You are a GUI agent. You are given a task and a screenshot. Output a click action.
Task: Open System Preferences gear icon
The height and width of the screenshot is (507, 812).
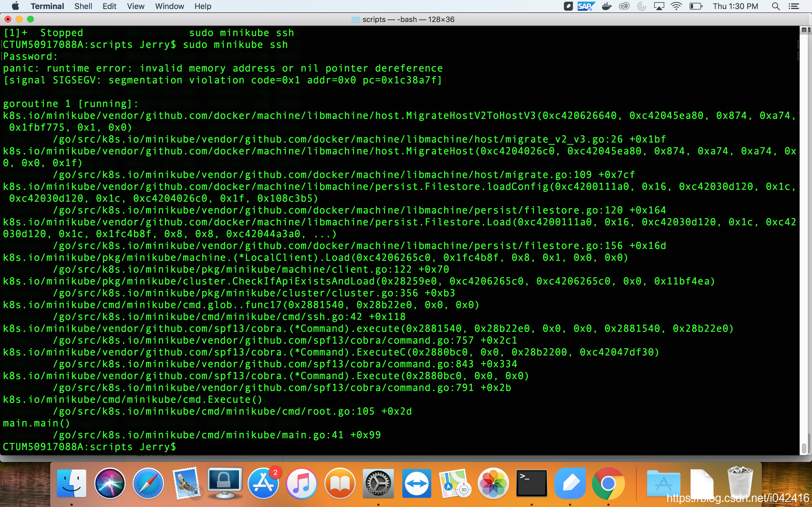(378, 483)
